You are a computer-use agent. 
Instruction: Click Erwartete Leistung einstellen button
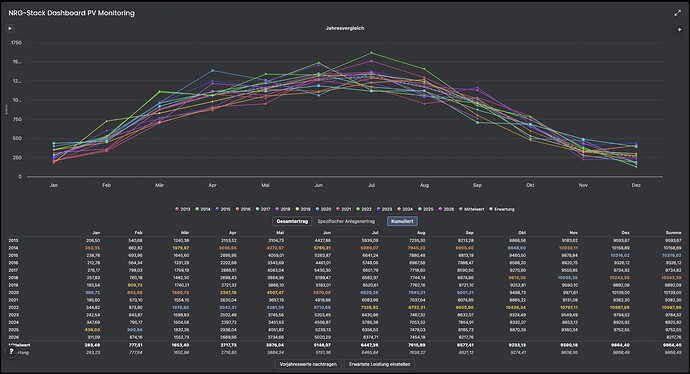click(379, 364)
